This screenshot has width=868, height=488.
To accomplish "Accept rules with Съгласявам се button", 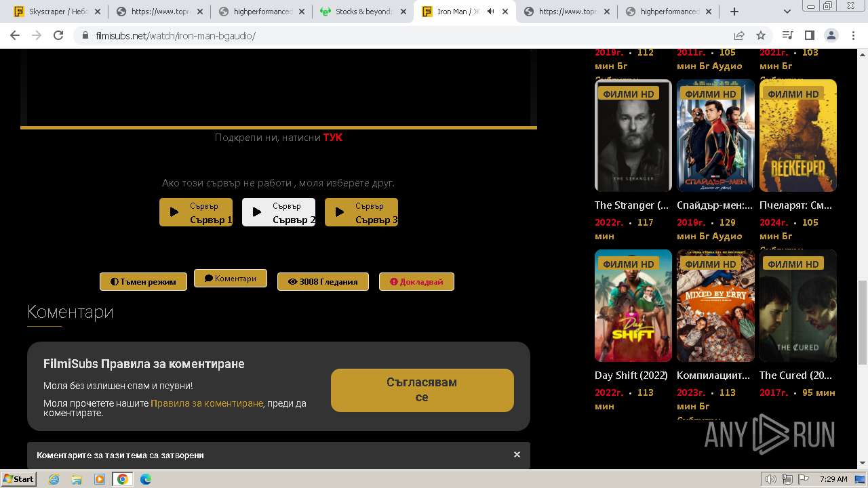I will [x=422, y=390].
